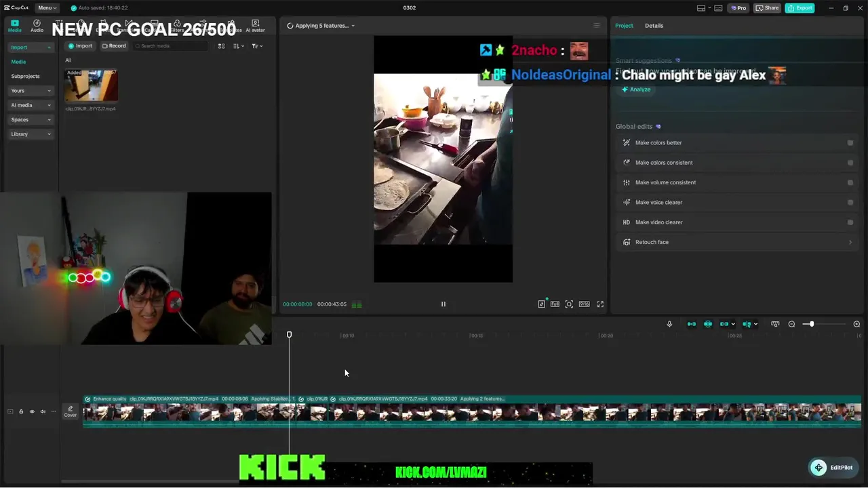Switch to the Project tab

[x=624, y=26]
